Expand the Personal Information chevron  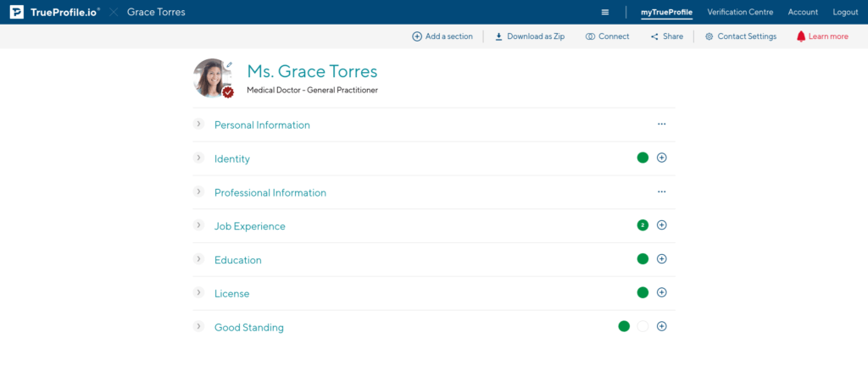198,124
